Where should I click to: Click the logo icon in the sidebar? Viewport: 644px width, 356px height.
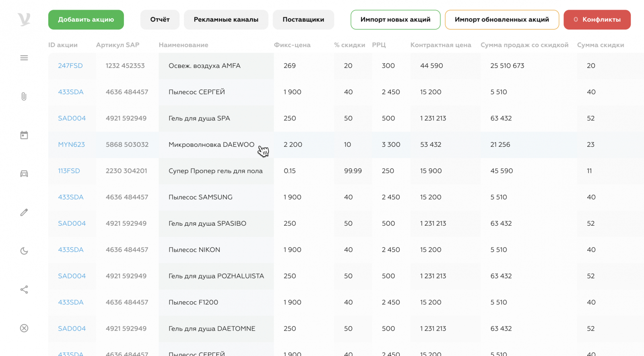click(24, 19)
